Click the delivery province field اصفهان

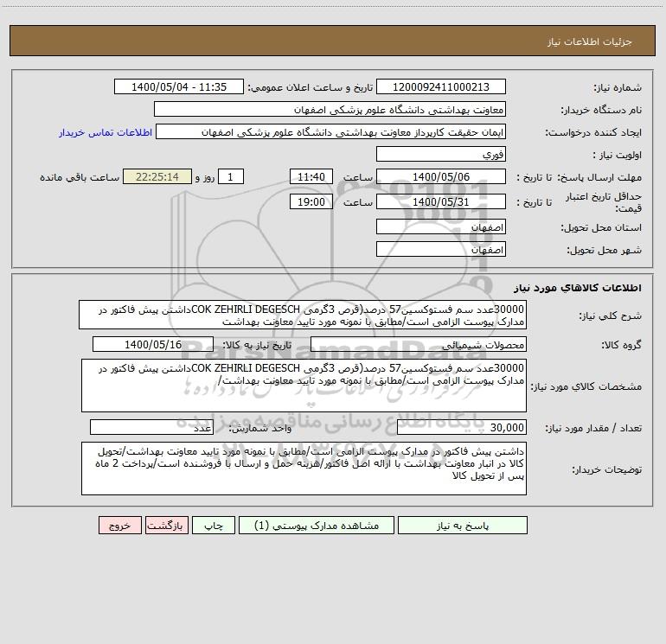point(441,227)
